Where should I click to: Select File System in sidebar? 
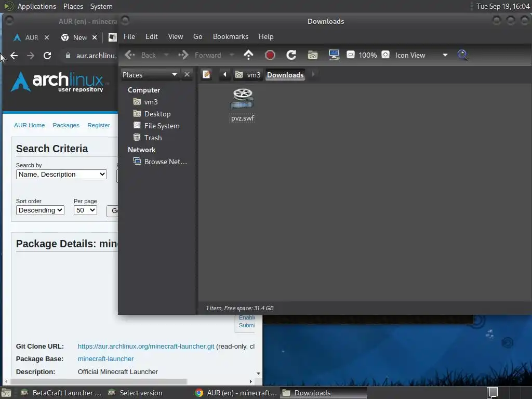(162, 126)
